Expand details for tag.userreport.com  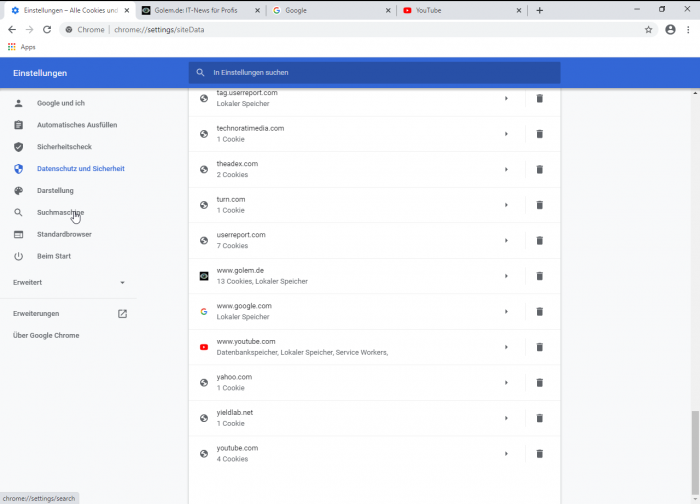[506, 98]
